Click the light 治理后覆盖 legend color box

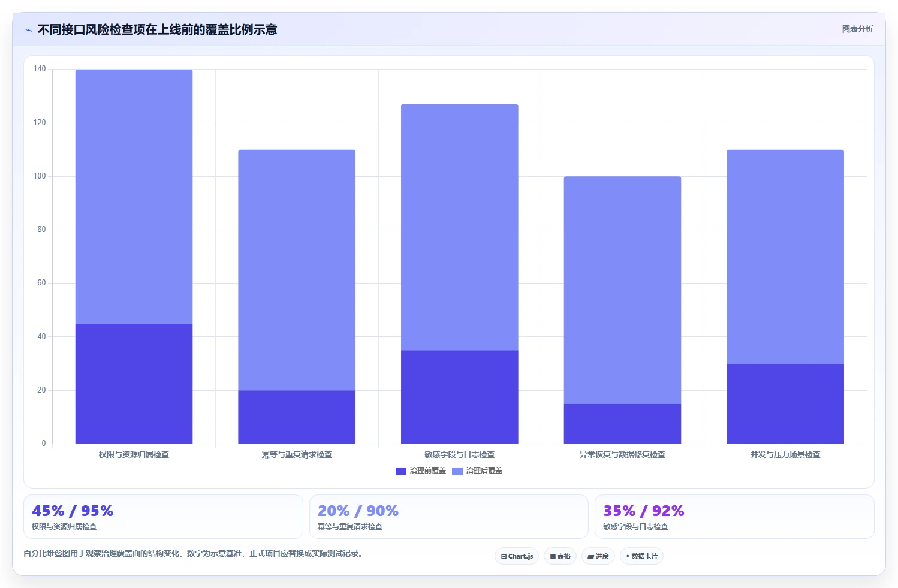coord(457,471)
